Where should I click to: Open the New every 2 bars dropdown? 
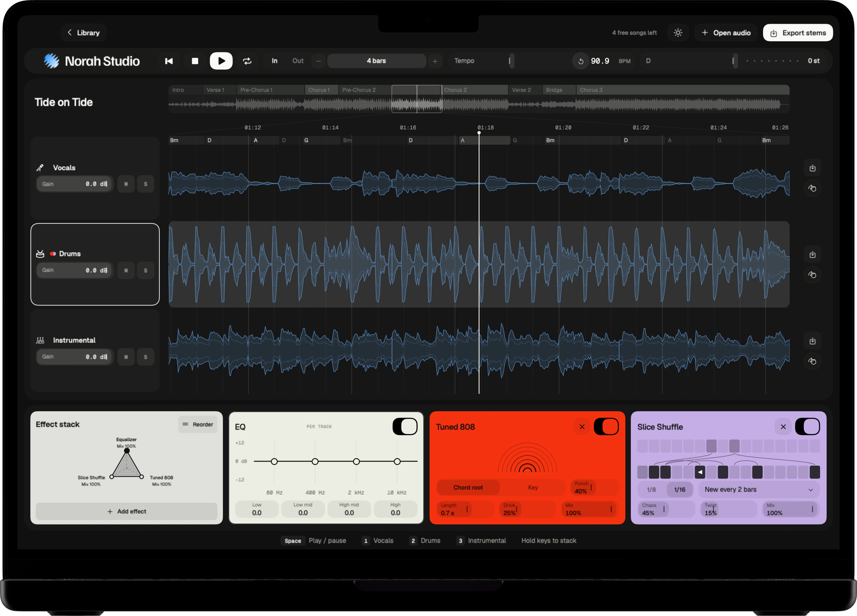point(759,490)
